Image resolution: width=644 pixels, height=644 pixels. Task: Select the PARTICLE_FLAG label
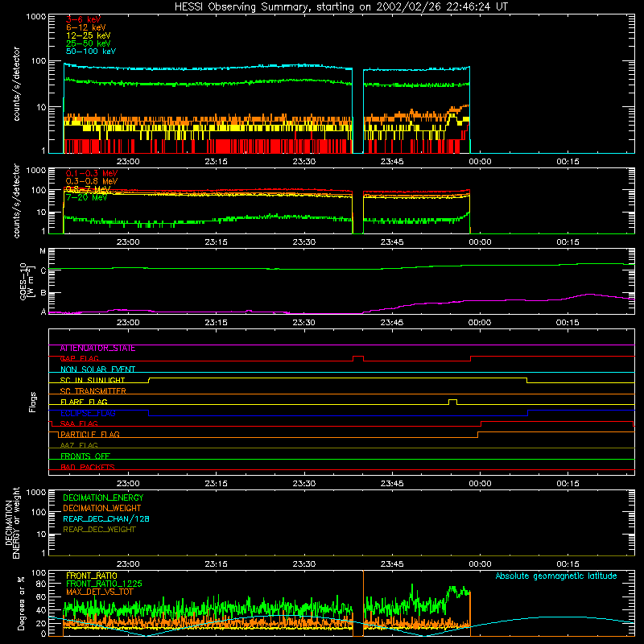(90, 435)
